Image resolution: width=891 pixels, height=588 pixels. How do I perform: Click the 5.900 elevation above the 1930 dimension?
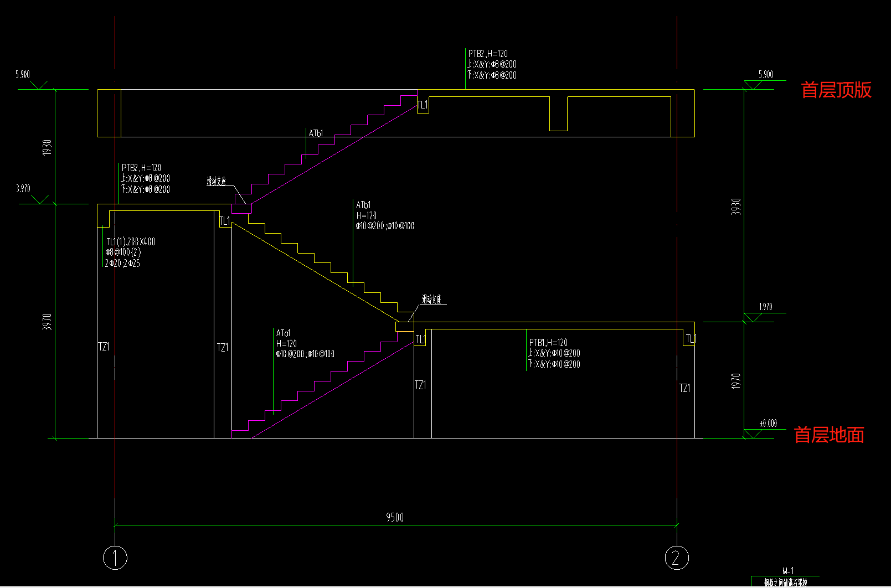point(23,74)
